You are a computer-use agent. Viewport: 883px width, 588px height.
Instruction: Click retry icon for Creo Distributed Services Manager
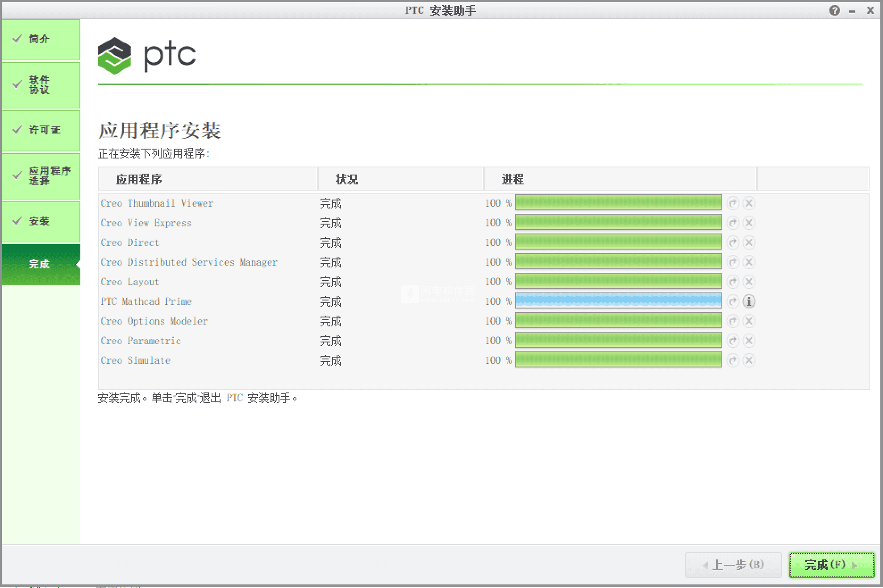[x=733, y=262]
